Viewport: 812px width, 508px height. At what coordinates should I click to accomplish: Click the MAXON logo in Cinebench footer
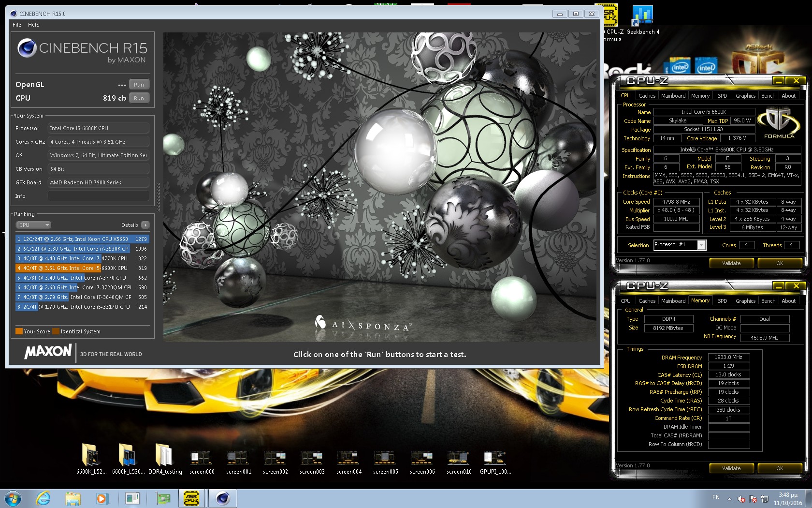48,351
